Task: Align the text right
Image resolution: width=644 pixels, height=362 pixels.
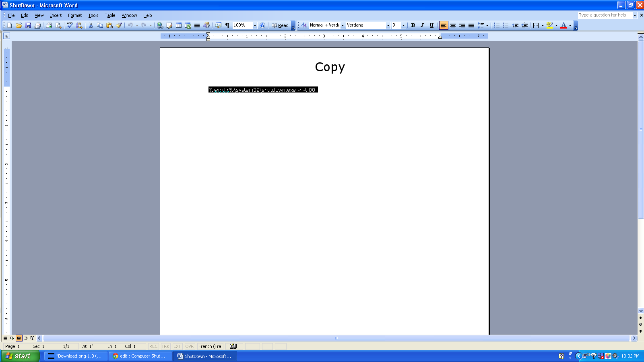Action: [462, 25]
